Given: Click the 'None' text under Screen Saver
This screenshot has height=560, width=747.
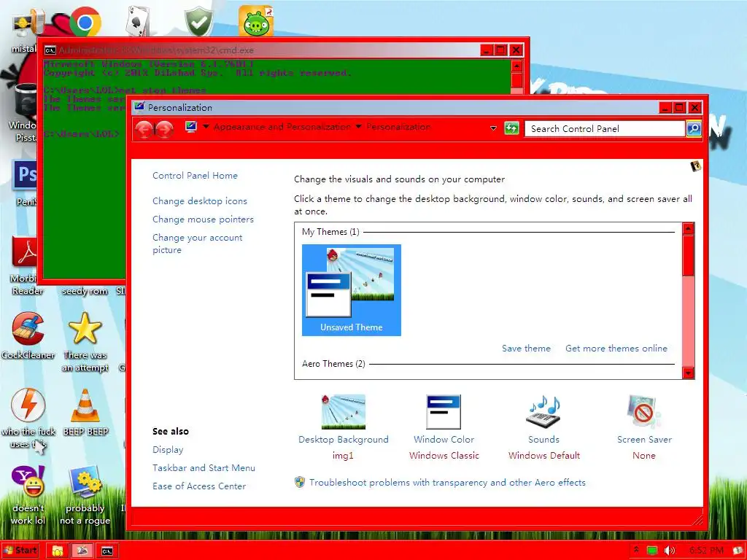Looking at the screenshot, I should coord(643,455).
